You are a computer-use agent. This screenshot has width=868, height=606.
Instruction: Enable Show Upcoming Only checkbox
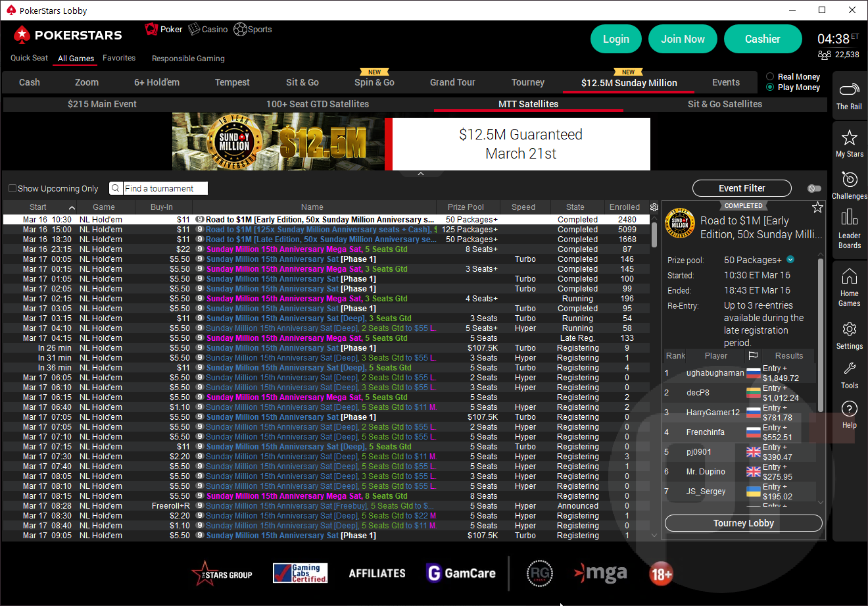(12, 188)
